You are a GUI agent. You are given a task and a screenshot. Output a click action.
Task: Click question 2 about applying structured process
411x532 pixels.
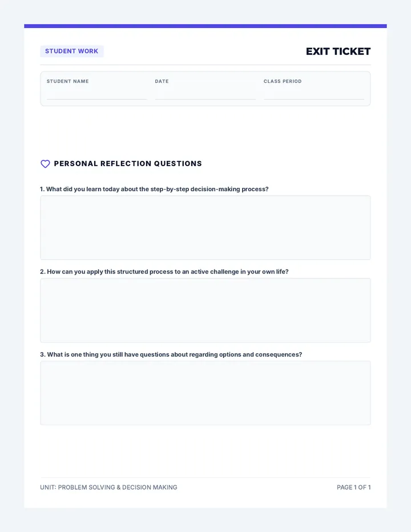coord(164,272)
